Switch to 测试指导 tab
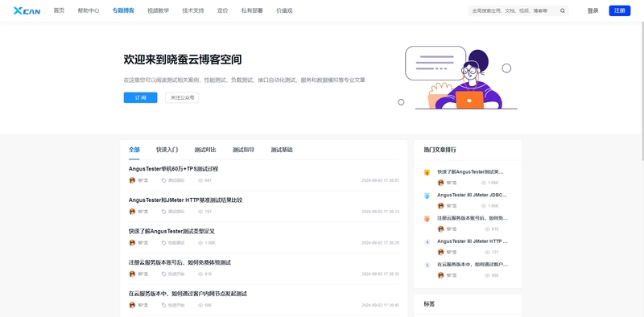Screen dimensions: 644x317 [244, 150]
